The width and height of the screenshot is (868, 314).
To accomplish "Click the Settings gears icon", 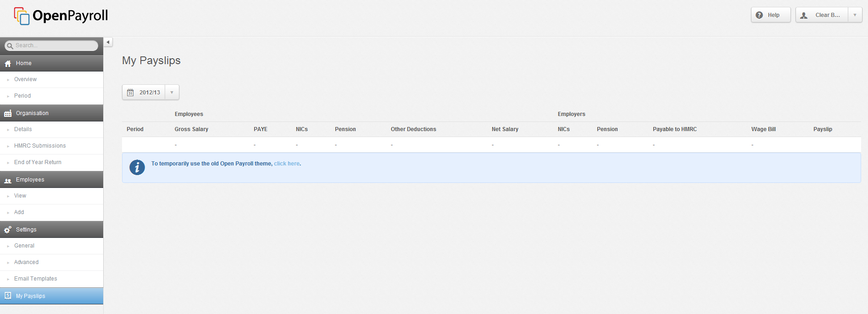I will point(8,230).
